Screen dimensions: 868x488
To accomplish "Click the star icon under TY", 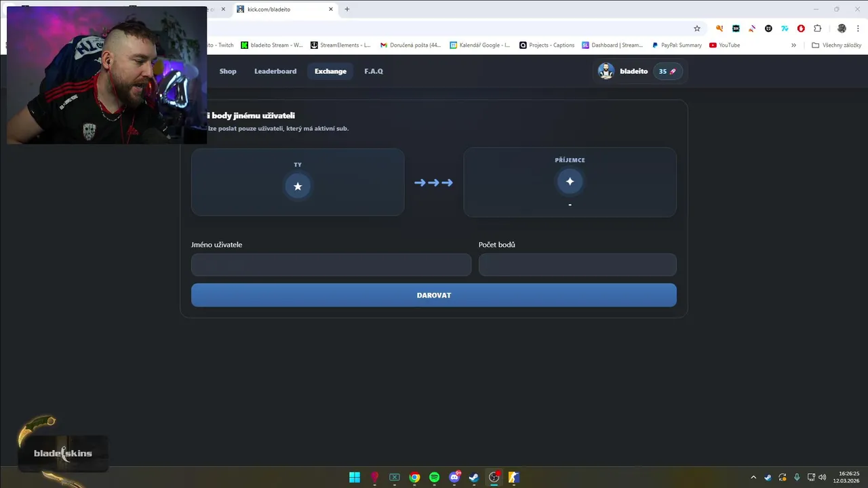I will tap(298, 186).
